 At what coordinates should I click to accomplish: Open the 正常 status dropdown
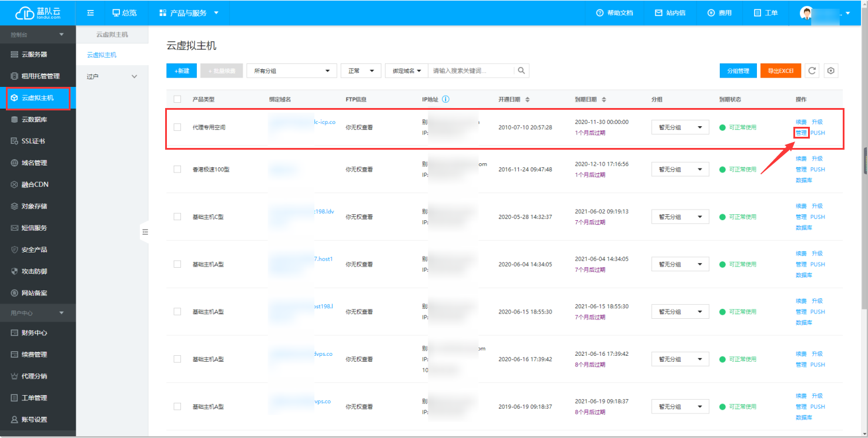pos(361,71)
